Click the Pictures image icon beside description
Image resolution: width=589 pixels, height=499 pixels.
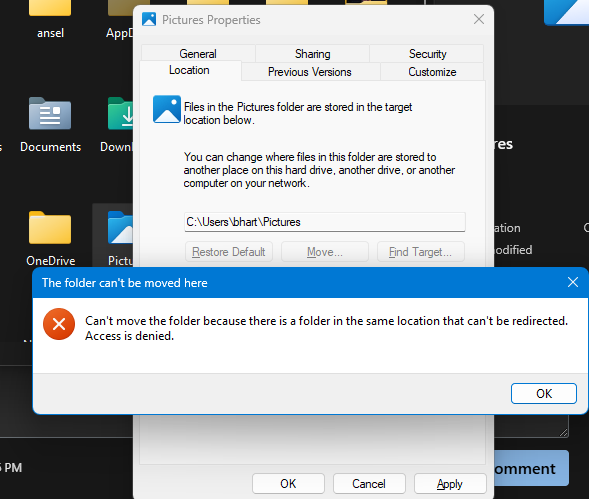point(167,109)
